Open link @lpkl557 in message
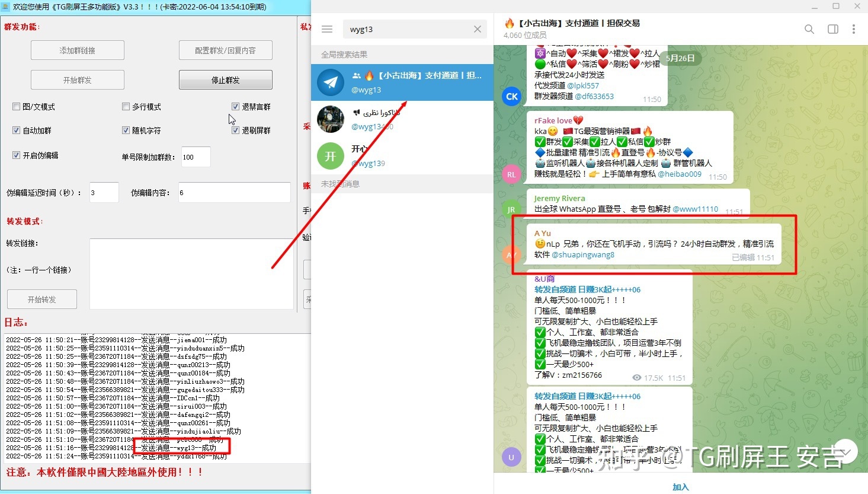Image resolution: width=868 pixels, height=494 pixels. (583, 85)
